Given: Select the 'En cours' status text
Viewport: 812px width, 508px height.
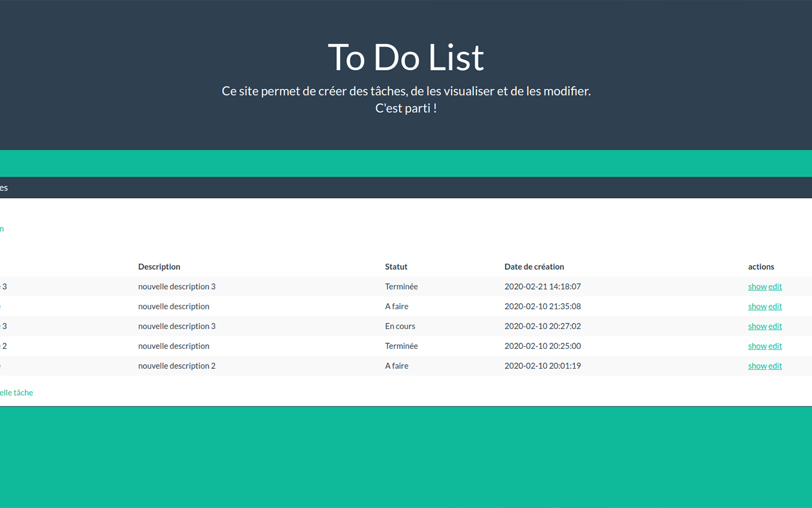Looking at the screenshot, I should click(x=400, y=326).
